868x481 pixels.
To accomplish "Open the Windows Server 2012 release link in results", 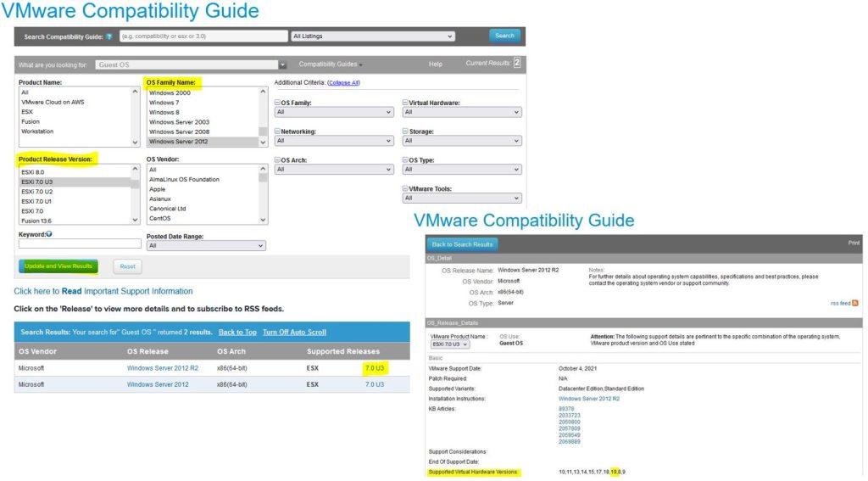I will (158, 384).
